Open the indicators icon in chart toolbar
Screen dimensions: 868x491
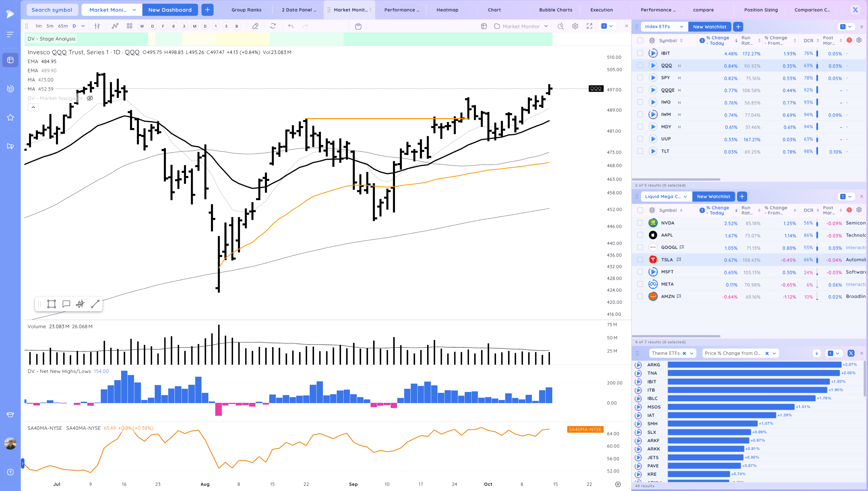(x=115, y=26)
